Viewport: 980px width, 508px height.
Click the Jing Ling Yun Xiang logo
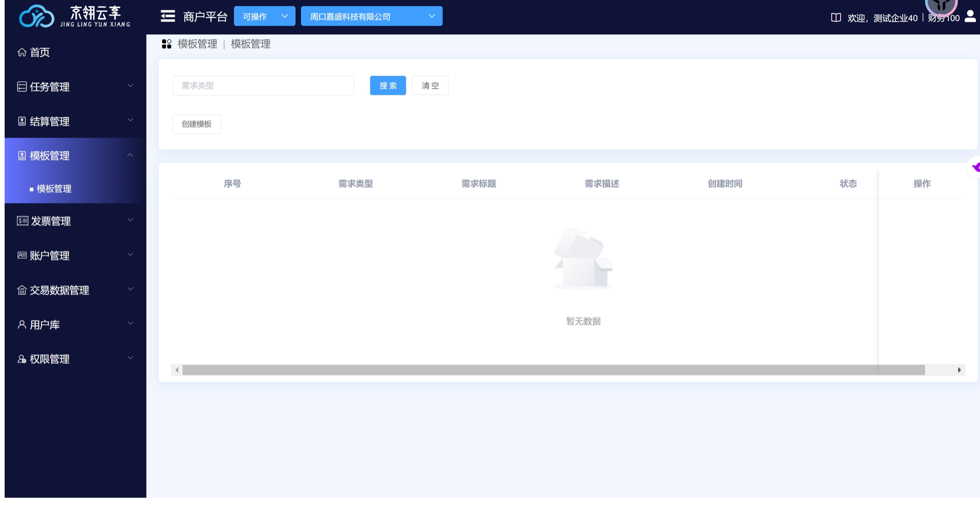(75, 16)
